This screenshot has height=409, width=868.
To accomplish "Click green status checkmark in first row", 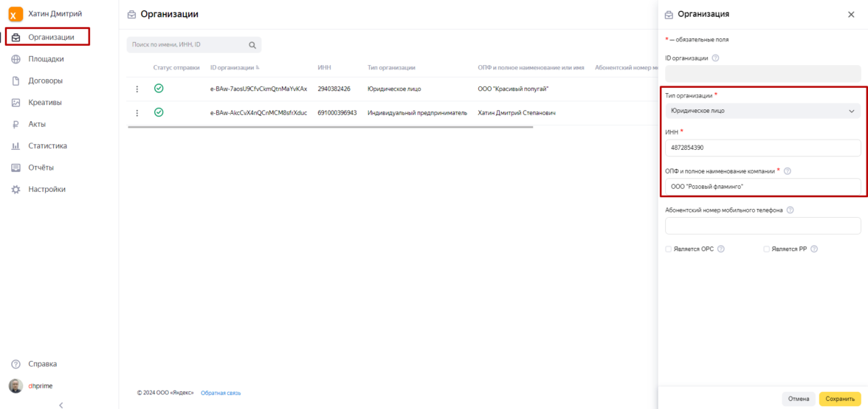I will (x=159, y=89).
